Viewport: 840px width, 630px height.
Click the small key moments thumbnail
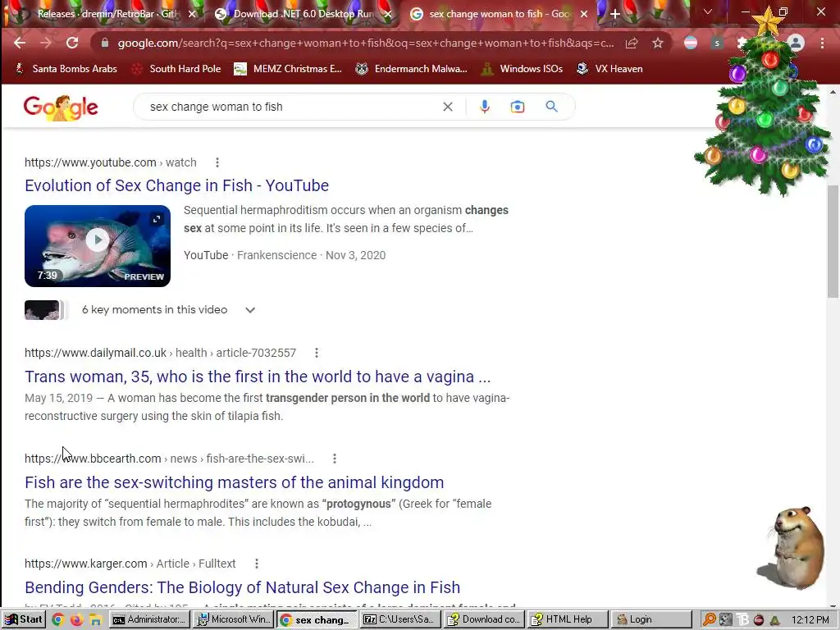pos(43,310)
